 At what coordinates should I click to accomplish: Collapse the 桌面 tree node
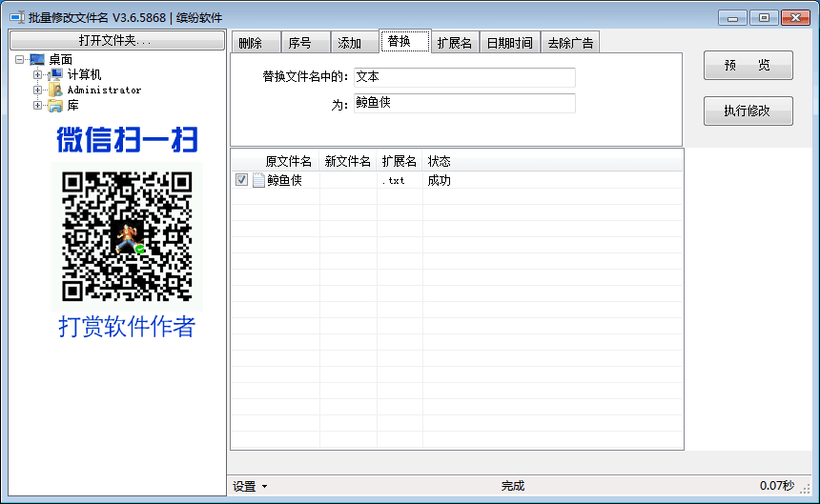coord(20,59)
